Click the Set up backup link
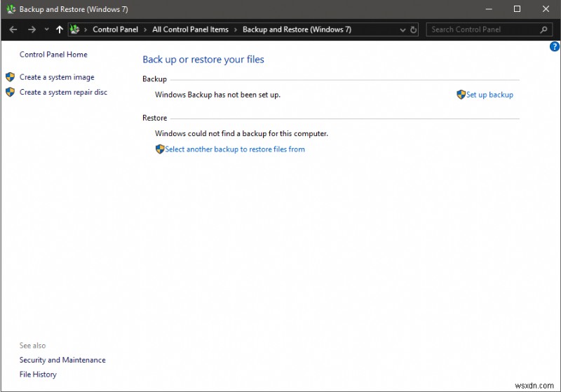Viewport: 561px width, 392px height. coord(489,95)
